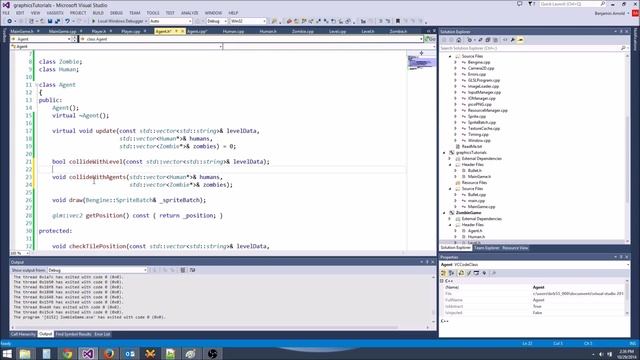Image resolution: width=640 pixels, height=360 pixels.
Task: Click the Sync with Active Document icon
Action: tap(480, 40)
